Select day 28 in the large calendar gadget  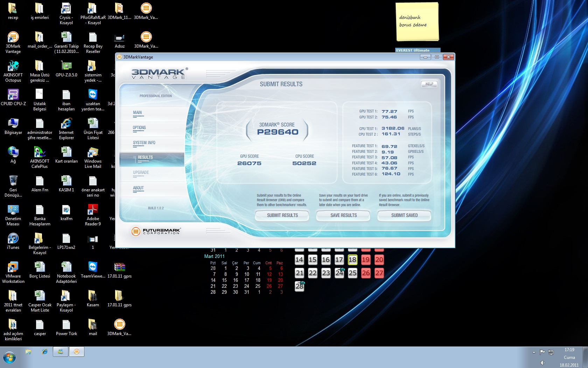[299, 286]
